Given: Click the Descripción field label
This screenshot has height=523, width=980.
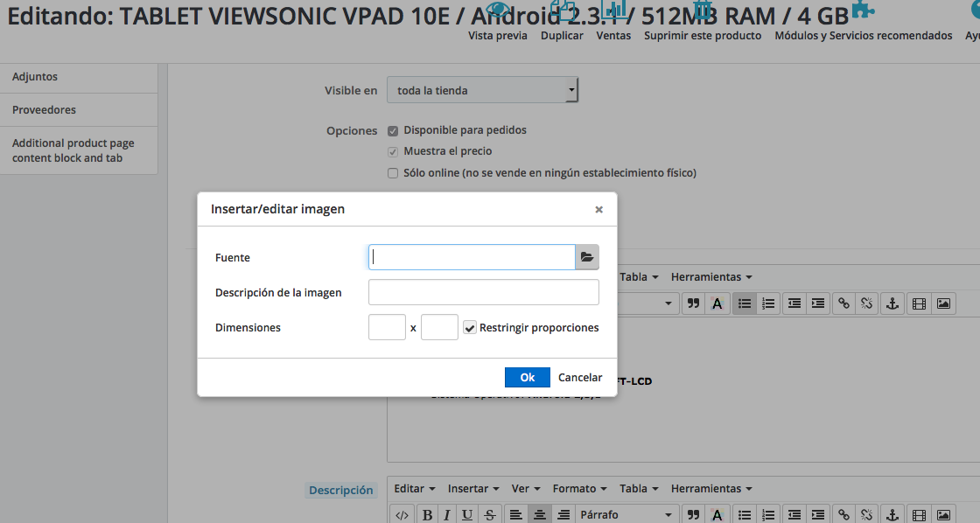Looking at the screenshot, I should 340,490.
